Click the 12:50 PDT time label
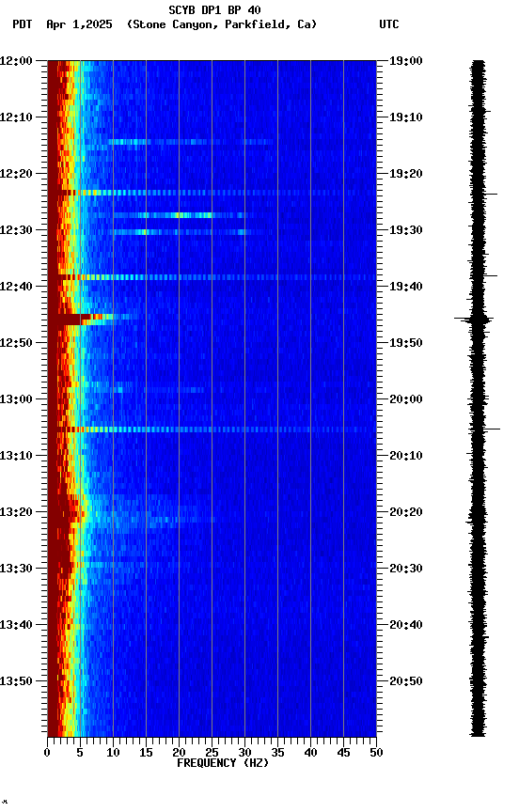519x812 pixels. click(16, 343)
